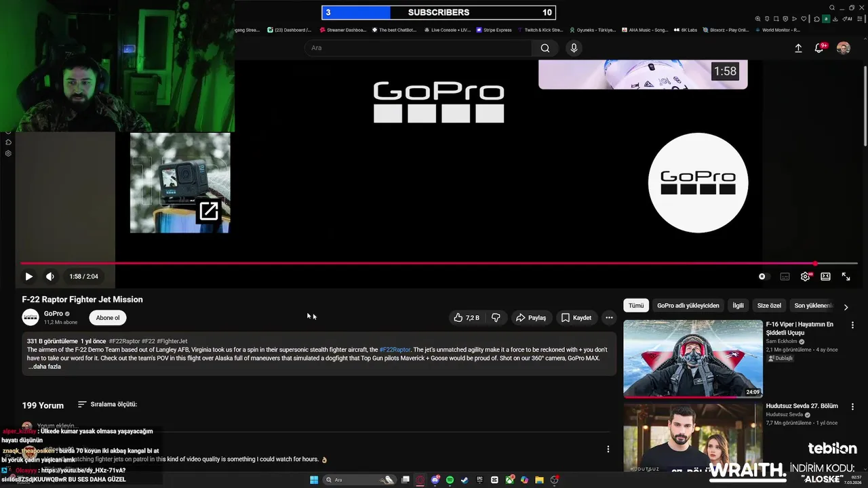Screen dimensions: 868x488
Task: Dislike the F-22 Raptor video
Action: click(496, 318)
